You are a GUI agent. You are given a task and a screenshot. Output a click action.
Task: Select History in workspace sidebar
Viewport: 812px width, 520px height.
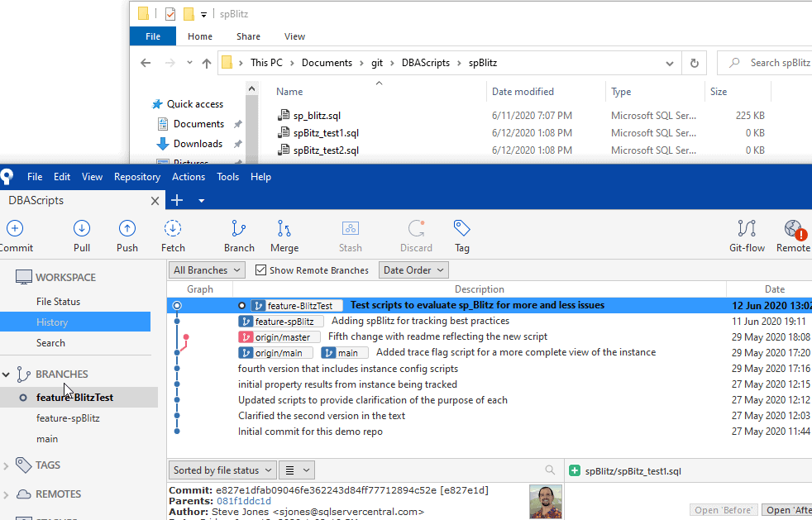tap(75, 322)
